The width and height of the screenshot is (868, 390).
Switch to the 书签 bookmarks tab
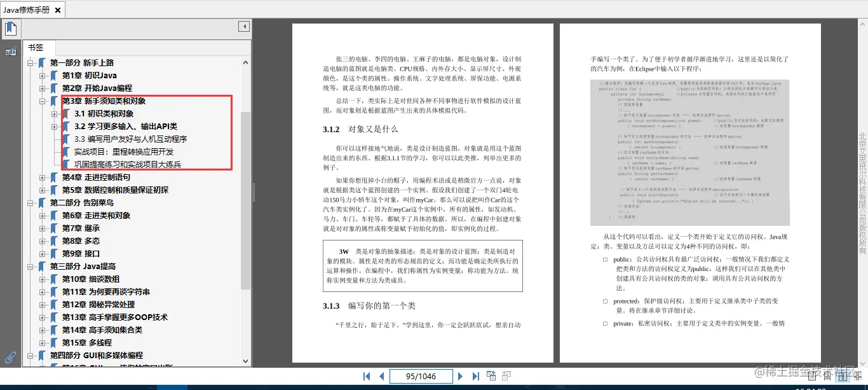(x=38, y=47)
